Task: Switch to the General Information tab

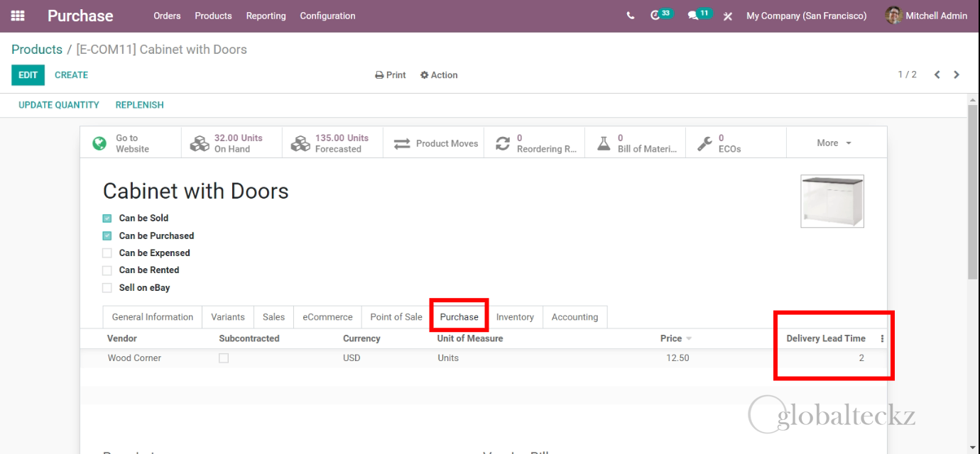Action: (153, 317)
